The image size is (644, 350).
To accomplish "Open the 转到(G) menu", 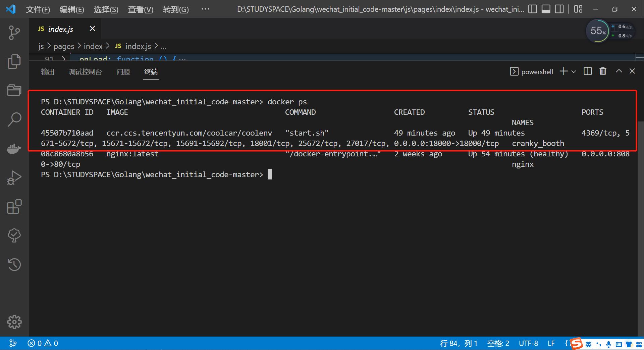I will (176, 9).
